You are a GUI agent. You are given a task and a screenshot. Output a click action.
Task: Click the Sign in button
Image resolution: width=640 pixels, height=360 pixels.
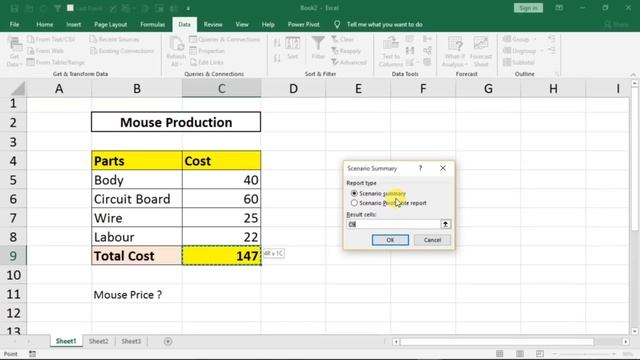coord(528,8)
